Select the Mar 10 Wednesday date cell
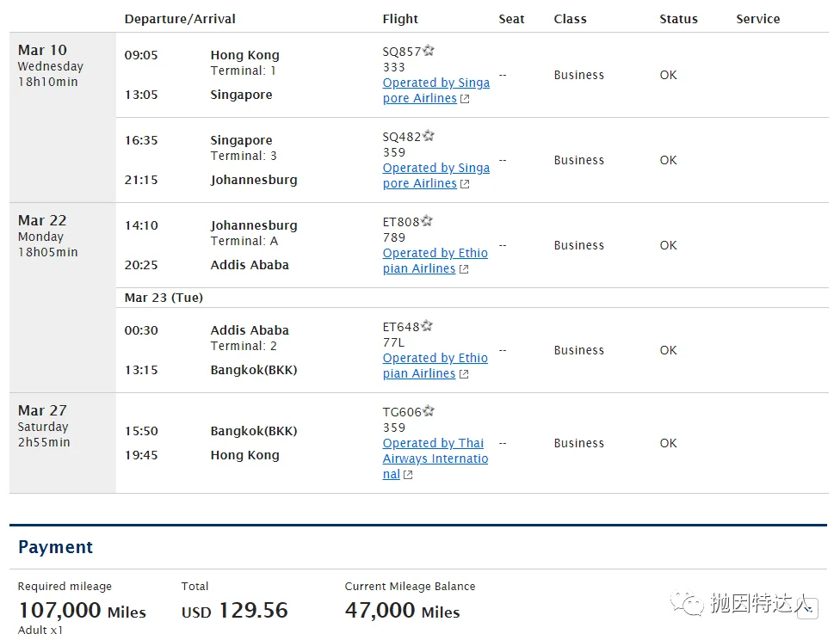Viewport: 840px width, 640px height. tap(52, 65)
